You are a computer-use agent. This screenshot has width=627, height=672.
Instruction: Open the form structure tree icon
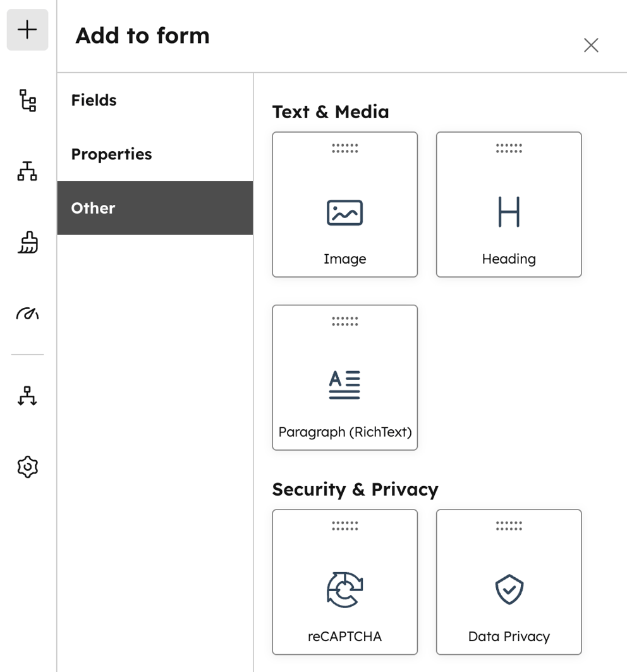pyautogui.click(x=27, y=101)
